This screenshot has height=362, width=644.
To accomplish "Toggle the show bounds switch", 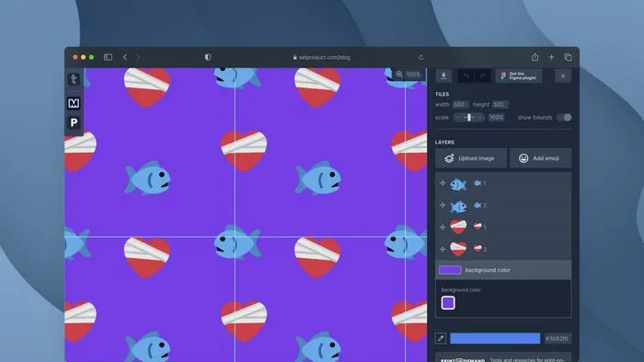I will coord(564,118).
